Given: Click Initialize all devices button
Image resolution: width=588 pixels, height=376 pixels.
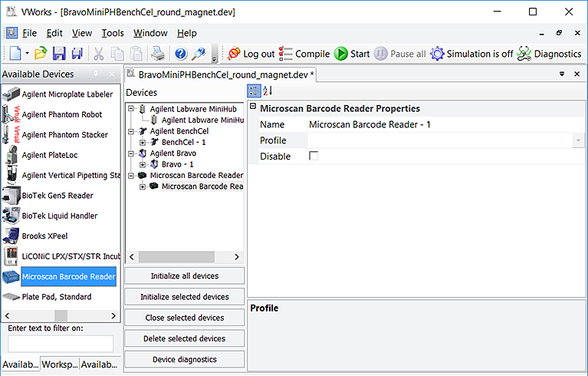Looking at the screenshot, I should [185, 276].
